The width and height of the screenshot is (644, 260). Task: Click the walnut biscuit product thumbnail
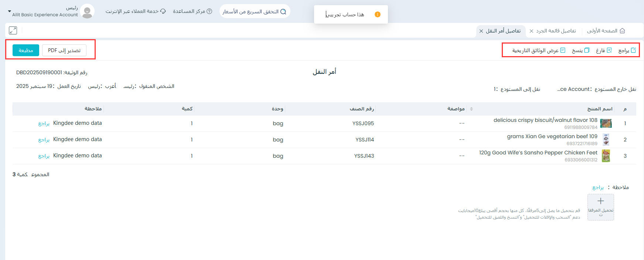click(606, 123)
